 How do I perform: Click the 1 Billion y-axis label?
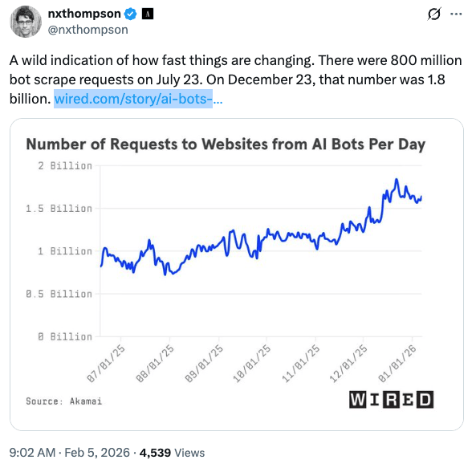[65, 251]
